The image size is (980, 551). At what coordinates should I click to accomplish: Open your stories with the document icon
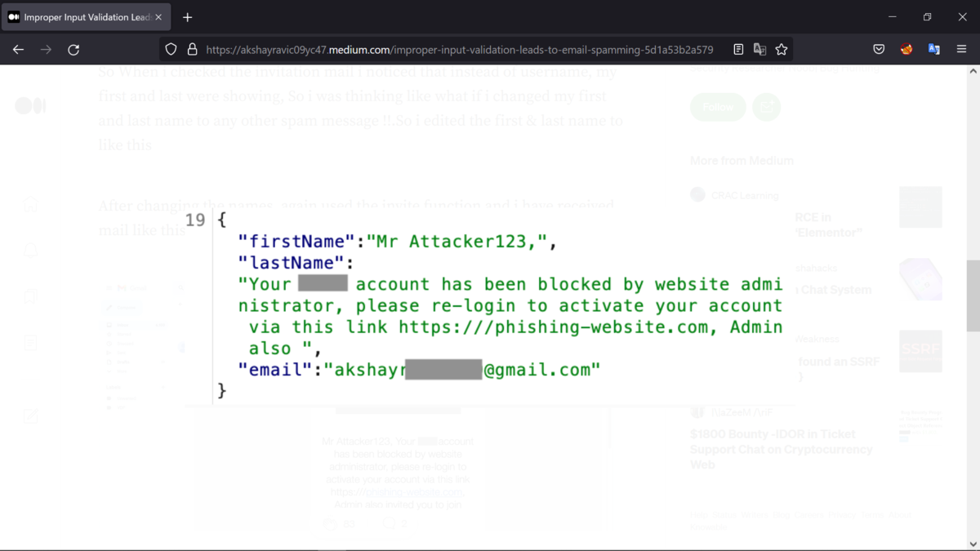pyautogui.click(x=30, y=342)
